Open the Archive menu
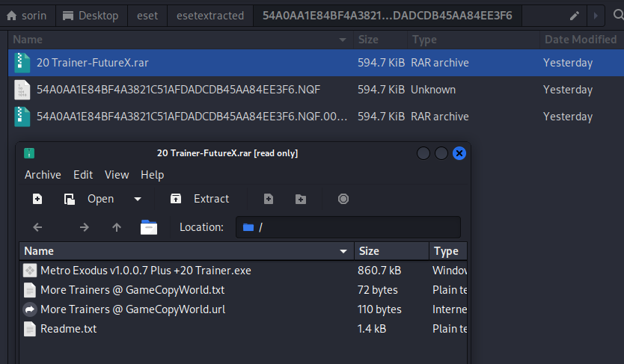624x364 pixels. click(43, 175)
